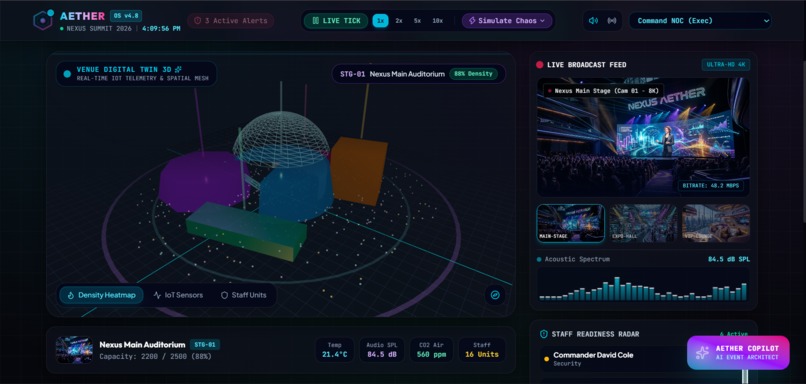Click the Nexus Main Auditorium venue thumbnail
Image resolution: width=806 pixels, height=384 pixels.
[x=74, y=350]
